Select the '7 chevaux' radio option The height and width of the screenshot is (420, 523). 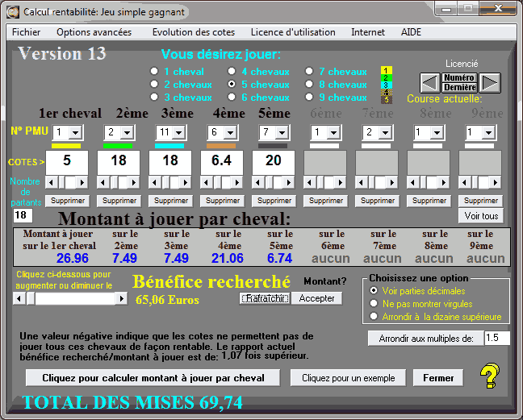pos(310,72)
